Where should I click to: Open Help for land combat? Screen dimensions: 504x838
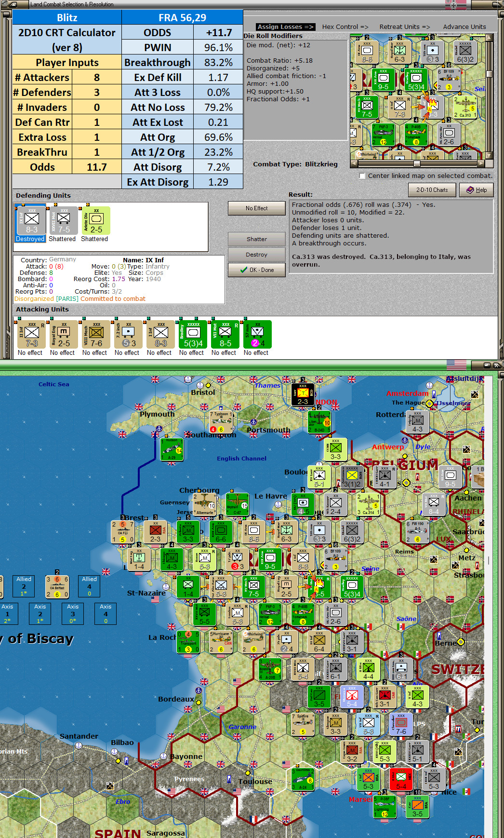tap(476, 190)
